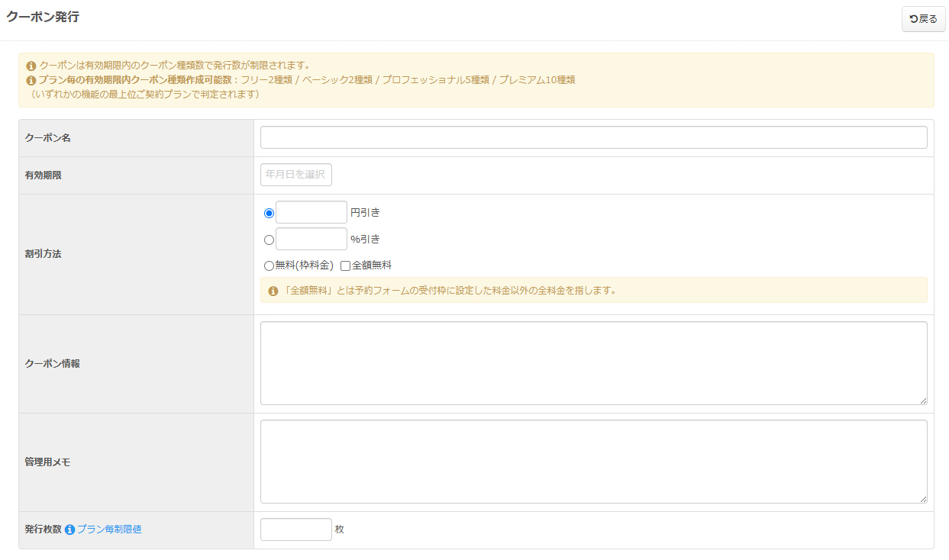The image size is (949, 560).
Task: Click info icon in the 全額無料 explanation note
Action: [273, 291]
